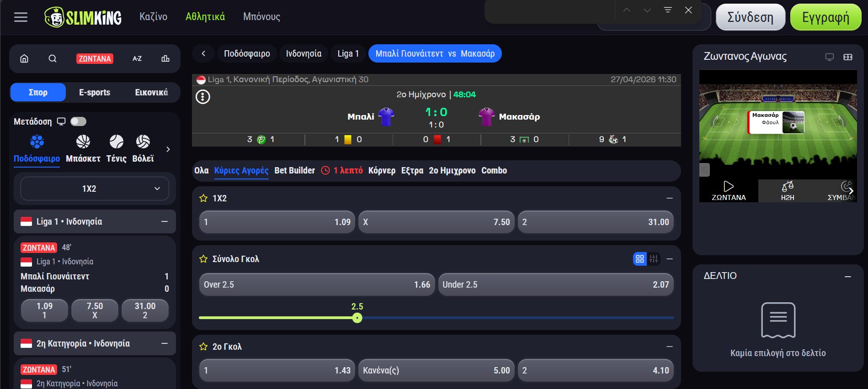Viewport: 868px width, 389px height.
Task: Favorite the Σύνολο Γκολ market star
Action: tap(203, 259)
